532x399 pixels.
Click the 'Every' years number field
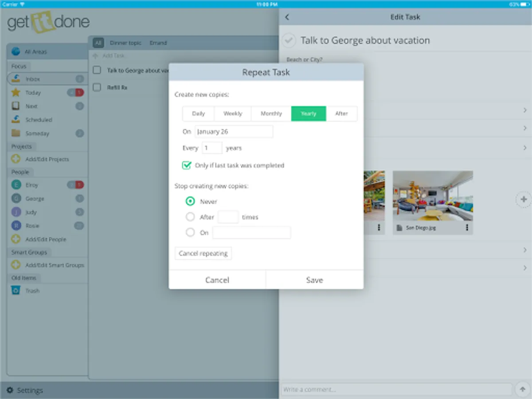[212, 148]
